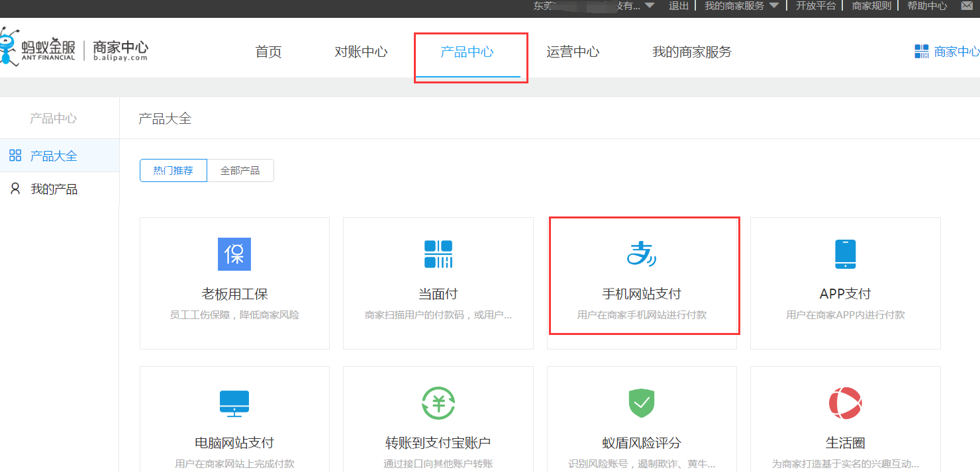Click description 用户在商家手机网站进行付款
The height and width of the screenshot is (472, 980).
pyautogui.click(x=641, y=315)
